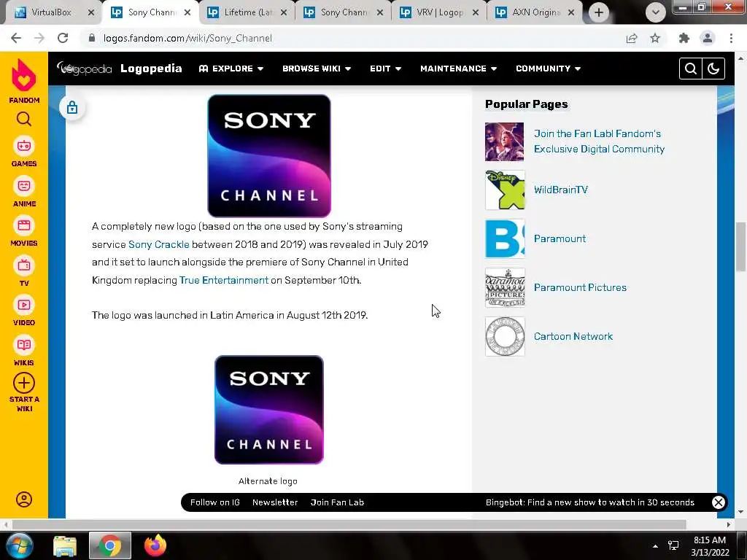The image size is (747, 560).
Task: Open Chrome three-dot menu
Action: click(731, 38)
